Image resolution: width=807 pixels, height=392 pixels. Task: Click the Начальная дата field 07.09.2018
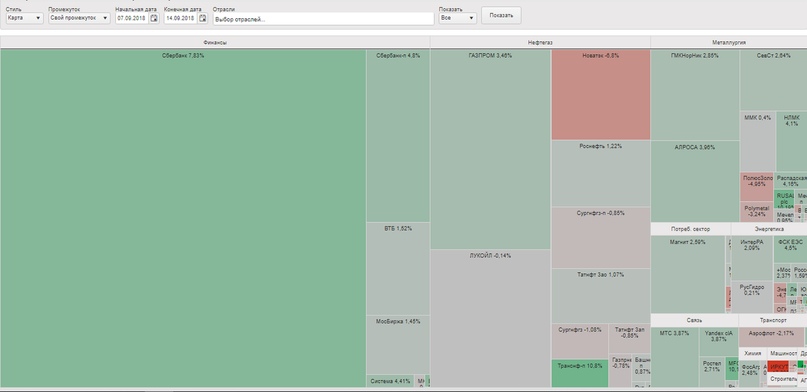(132, 18)
